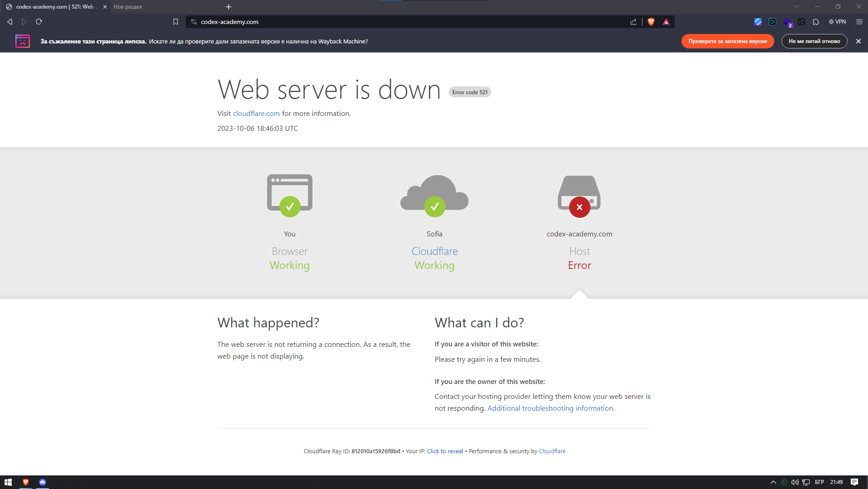Viewport: 868px width, 489px height.
Task: Click the green circle tray icon
Action: (784, 482)
